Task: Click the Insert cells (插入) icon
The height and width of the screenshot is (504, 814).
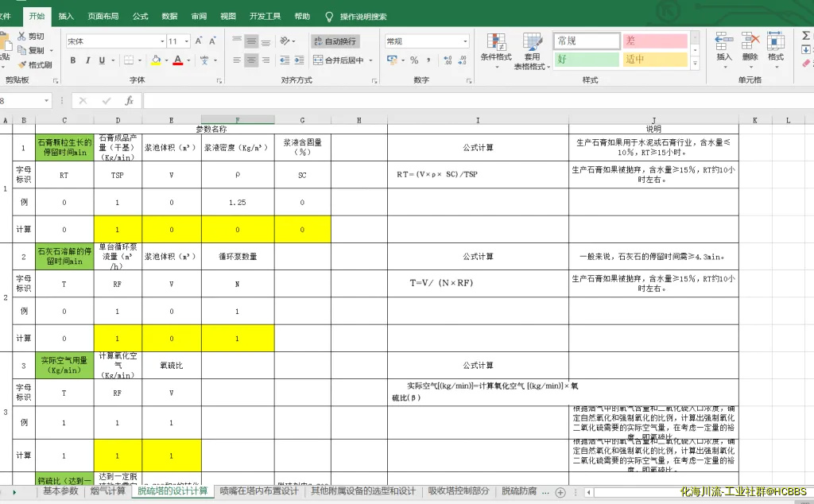Action: 723,41
